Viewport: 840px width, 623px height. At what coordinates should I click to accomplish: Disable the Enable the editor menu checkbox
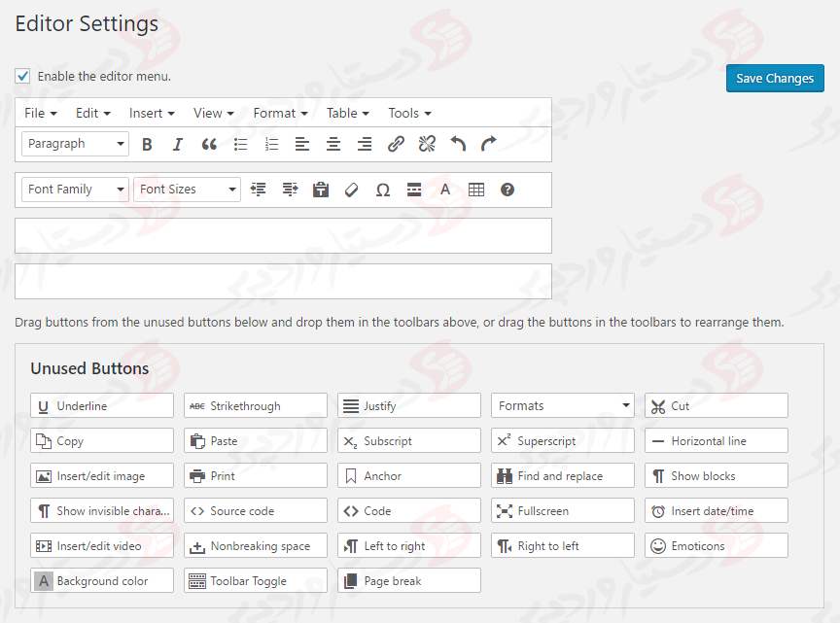click(x=23, y=76)
